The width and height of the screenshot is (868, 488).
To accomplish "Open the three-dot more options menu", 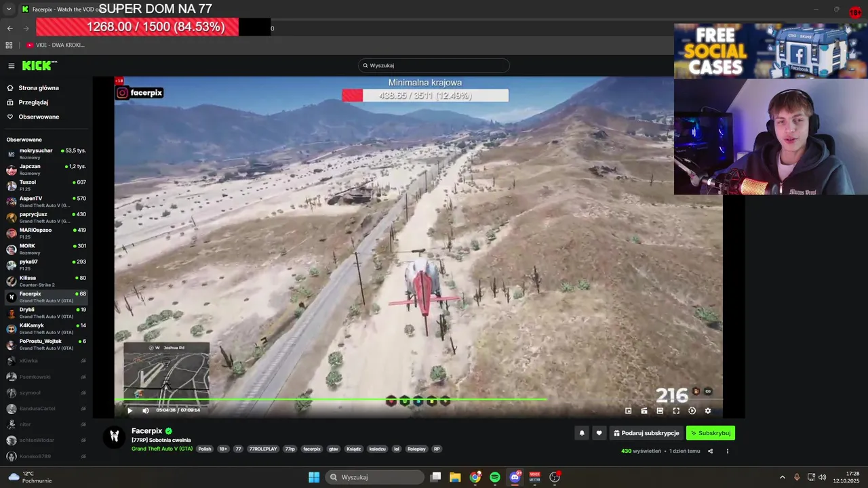I will click(x=728, y=451).
